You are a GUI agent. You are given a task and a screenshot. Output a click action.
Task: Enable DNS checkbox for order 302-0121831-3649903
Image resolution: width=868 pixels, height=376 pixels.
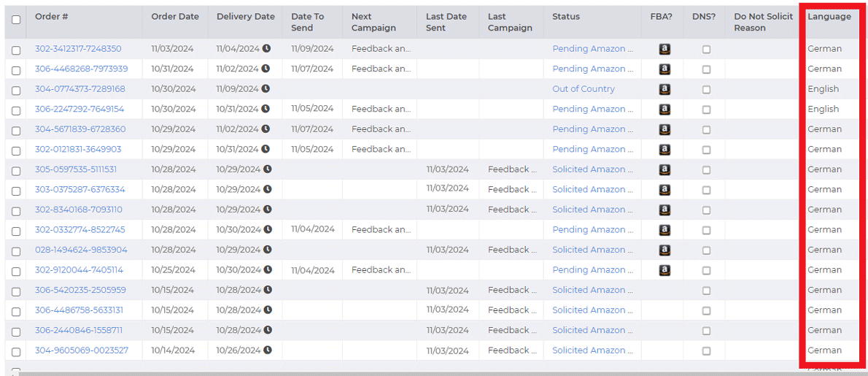click(x=706, y=150)
